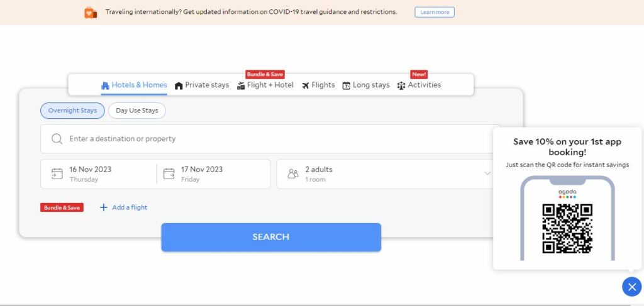Click the plus icon beside Add a flight

pos(104,207)
